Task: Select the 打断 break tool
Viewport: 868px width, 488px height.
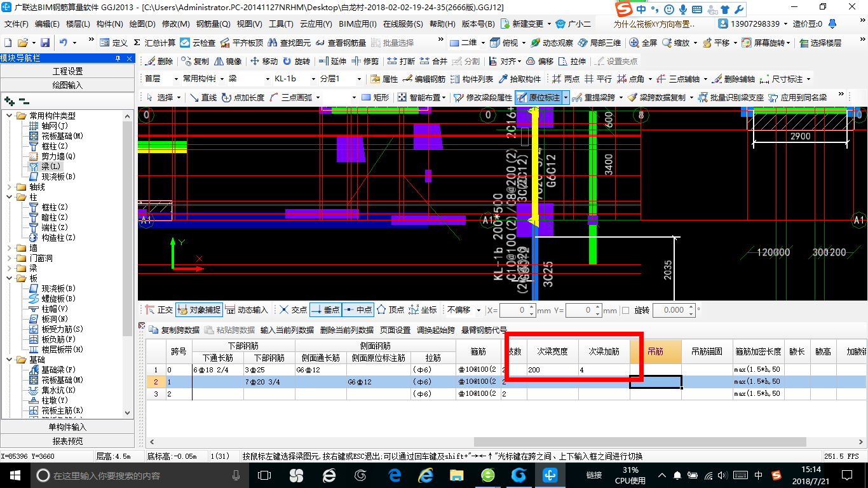Action: click(x=401, y=61)
